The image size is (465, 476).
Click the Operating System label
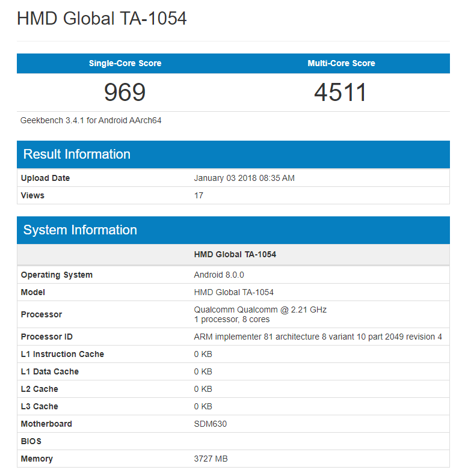point(57,275)
